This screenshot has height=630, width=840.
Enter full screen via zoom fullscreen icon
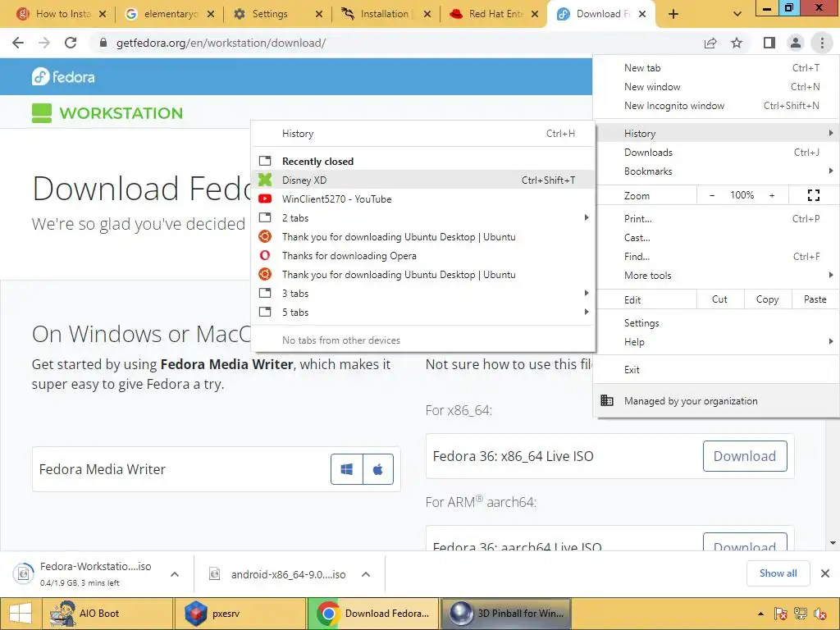(x=814, y=195)
